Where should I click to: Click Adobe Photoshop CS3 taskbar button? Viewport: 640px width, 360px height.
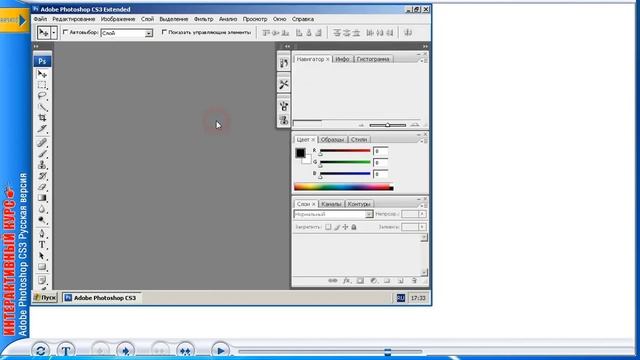101,298
